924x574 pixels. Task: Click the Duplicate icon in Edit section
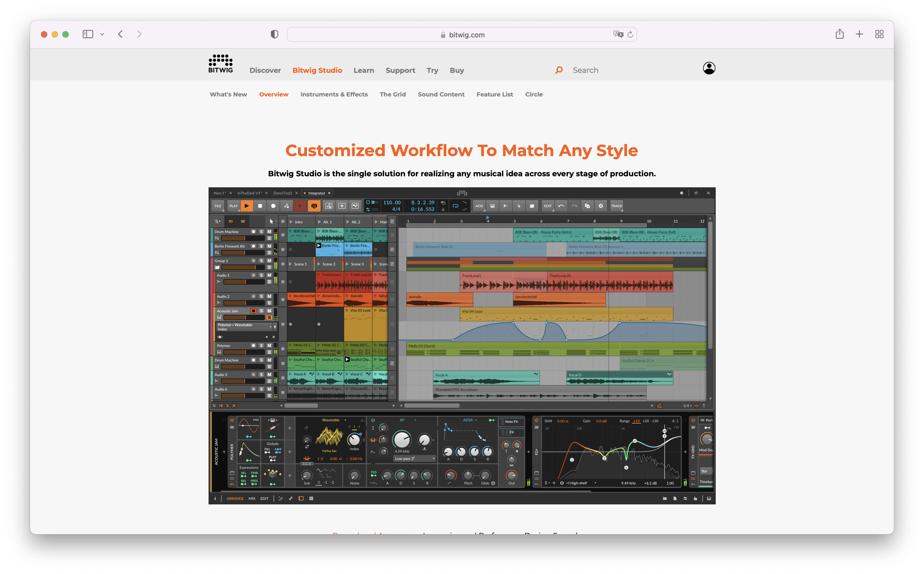click(x=588, y=206)
